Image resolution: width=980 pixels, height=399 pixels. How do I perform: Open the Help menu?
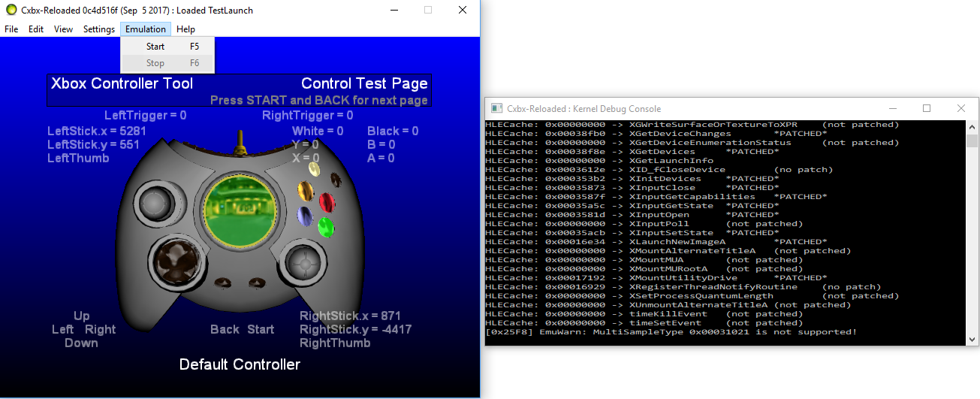coord(185,29)
